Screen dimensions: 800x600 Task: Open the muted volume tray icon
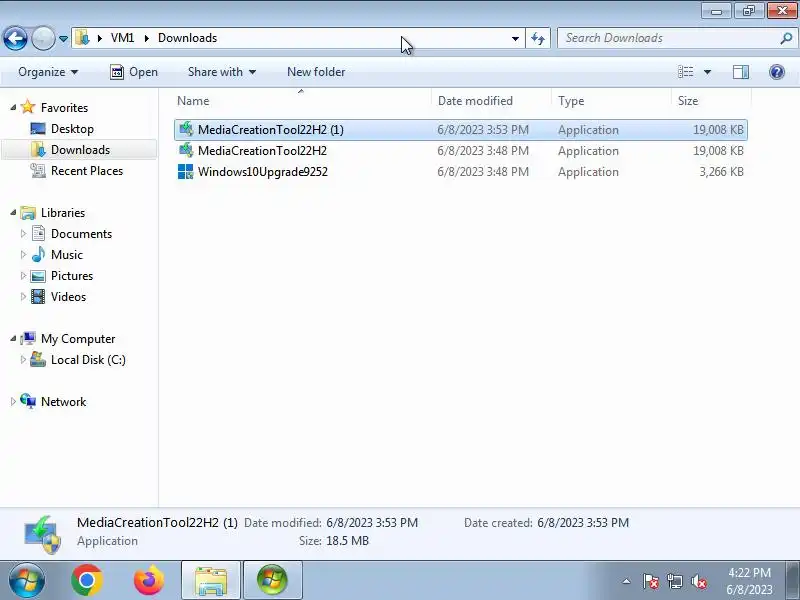(699, 581)
